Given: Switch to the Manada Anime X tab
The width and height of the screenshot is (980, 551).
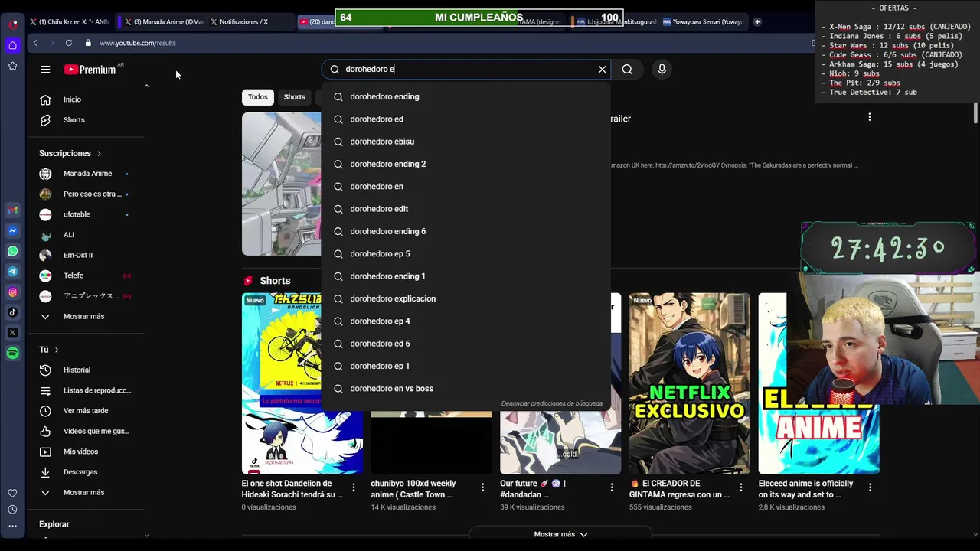Looking at the screenshot, I should (163, 21).
